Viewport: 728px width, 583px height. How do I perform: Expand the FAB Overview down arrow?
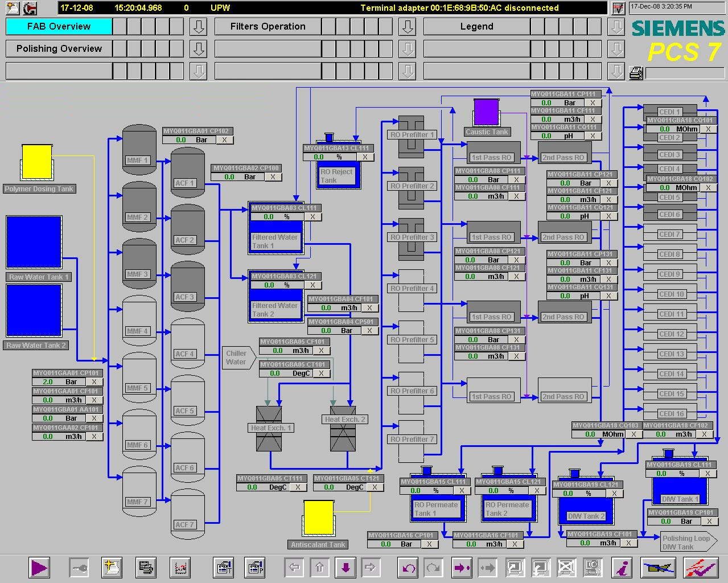tap(198, 27)
